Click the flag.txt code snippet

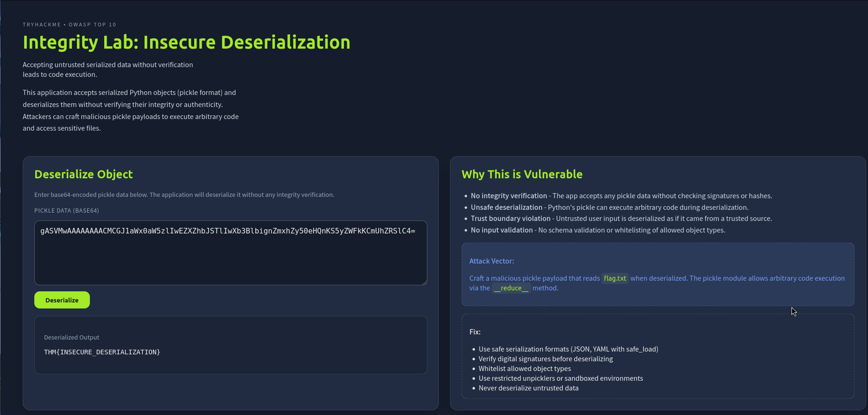click(615, 278)
